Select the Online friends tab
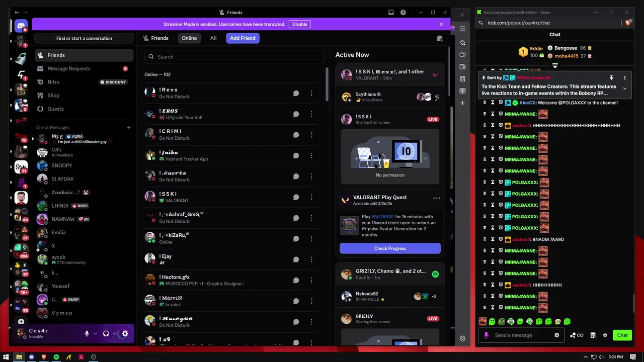This screenshot has width=644, height=362. click(189, 38)
